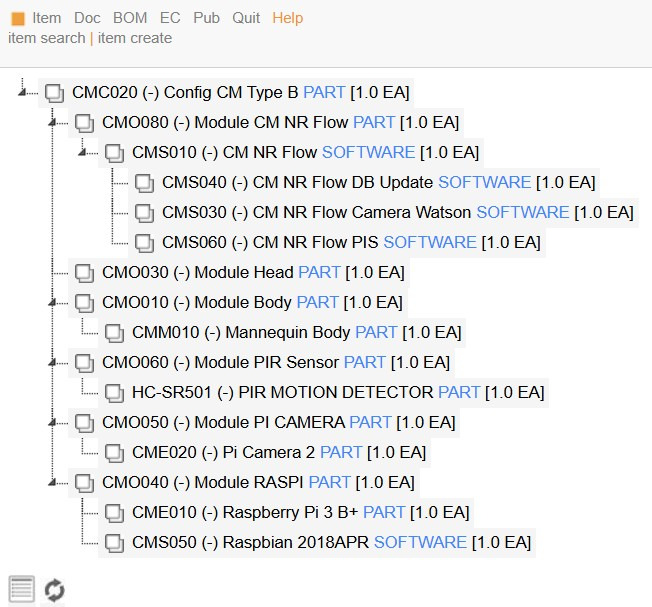Click the item icon beside CMS060
The width and height of the screenshot is (652, 607).
144,243
